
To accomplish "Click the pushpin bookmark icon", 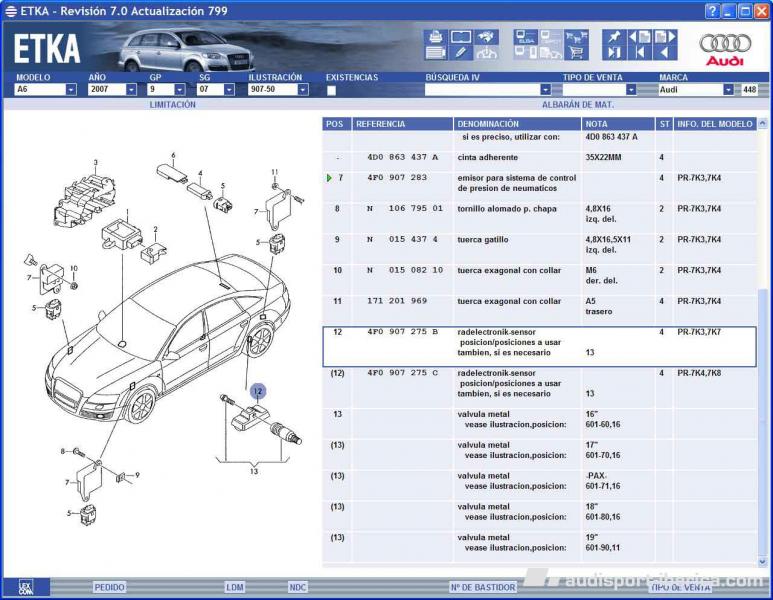I will 614,36.
